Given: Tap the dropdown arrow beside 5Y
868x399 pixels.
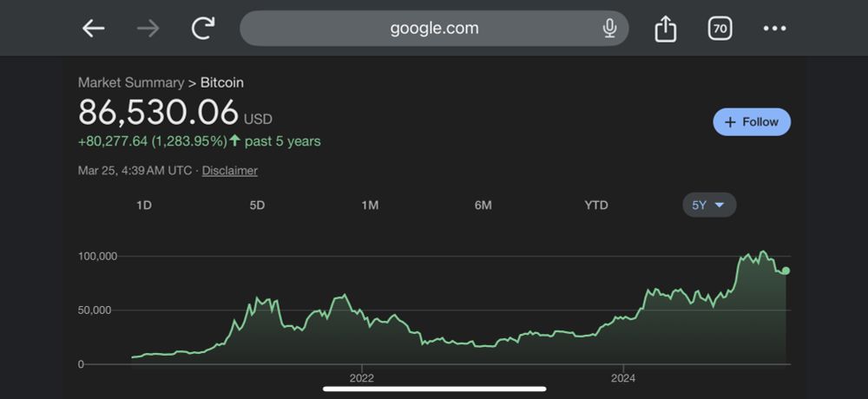Looking at the screenshot, I should [719, 206].
